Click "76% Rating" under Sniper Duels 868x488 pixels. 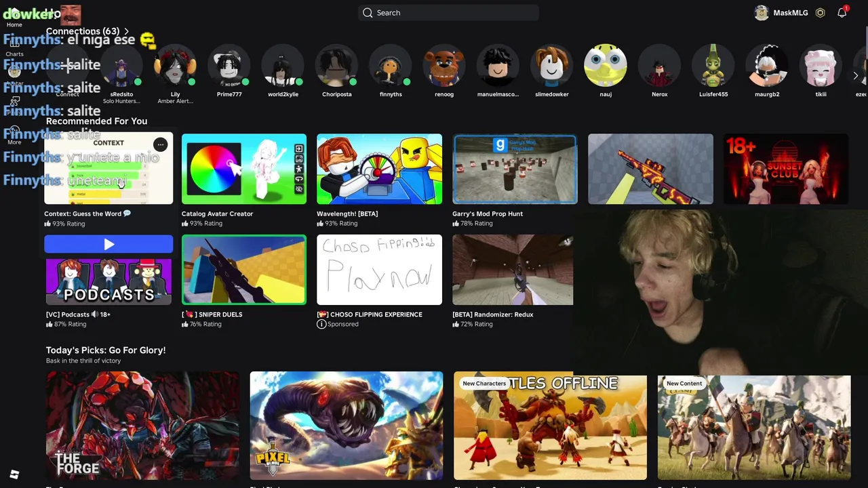click(x=202, y=324)
